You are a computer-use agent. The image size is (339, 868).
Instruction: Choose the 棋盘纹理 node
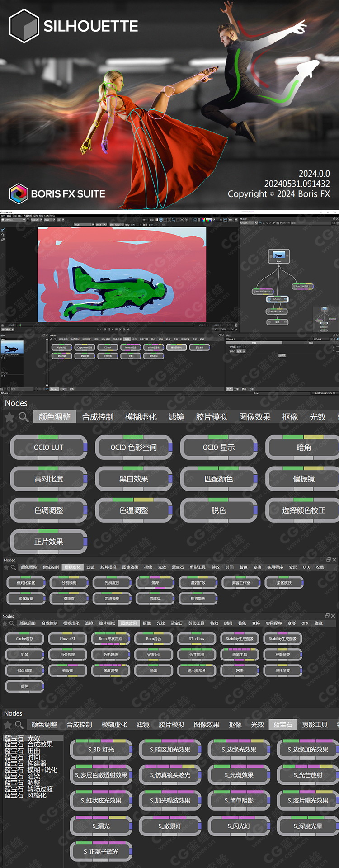coord(24,670)
